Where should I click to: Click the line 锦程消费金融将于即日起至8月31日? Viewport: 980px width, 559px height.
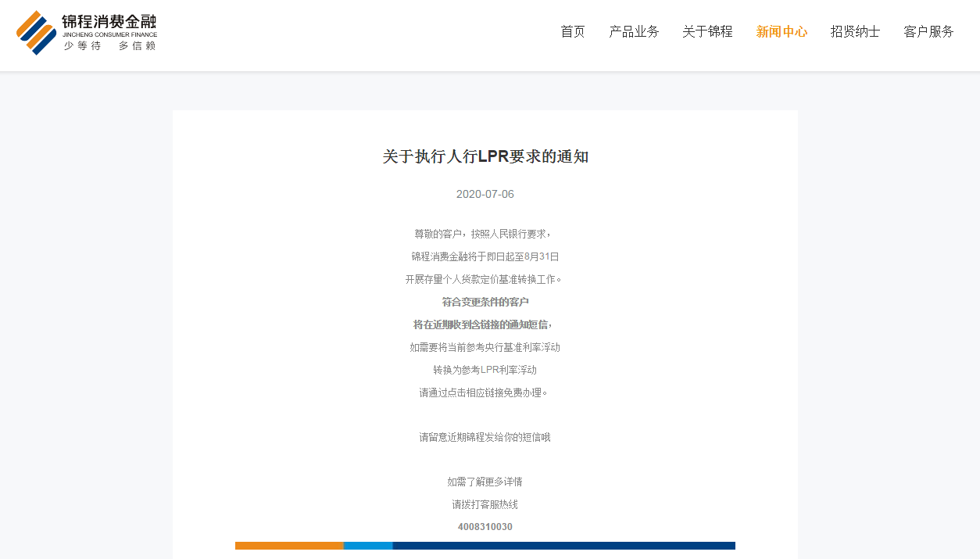click(485, 256)
